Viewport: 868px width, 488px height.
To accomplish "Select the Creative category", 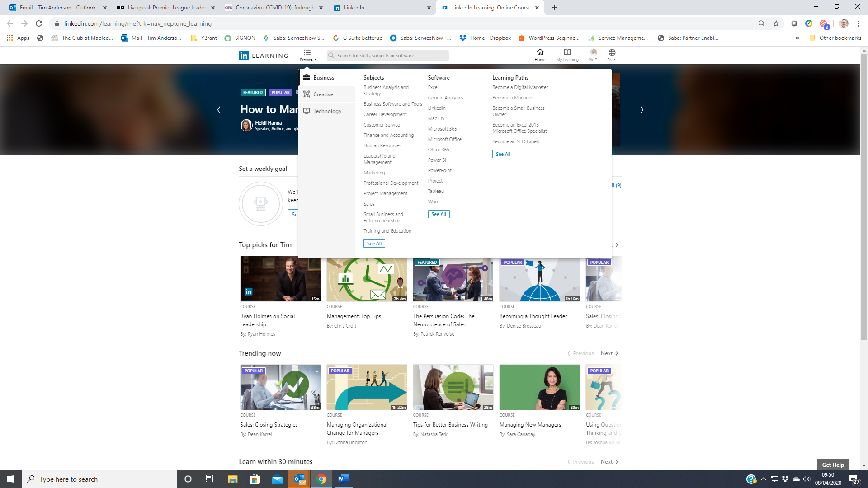I will pyautogui.click(x=327, y=94).
